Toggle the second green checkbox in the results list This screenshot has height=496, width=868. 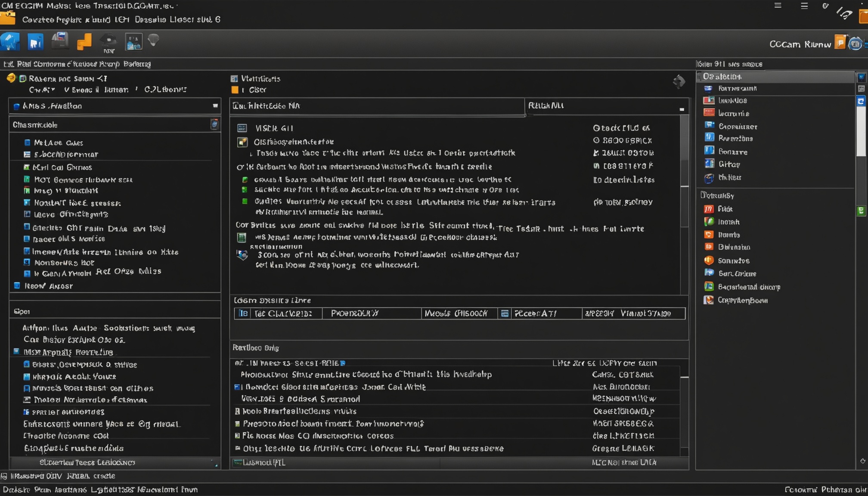point(245,190)
